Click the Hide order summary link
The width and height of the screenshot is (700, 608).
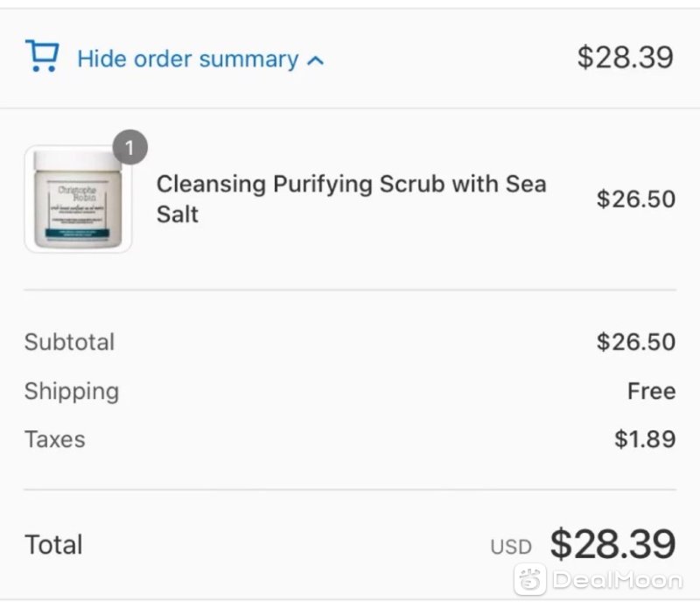(x=188, y=59)
